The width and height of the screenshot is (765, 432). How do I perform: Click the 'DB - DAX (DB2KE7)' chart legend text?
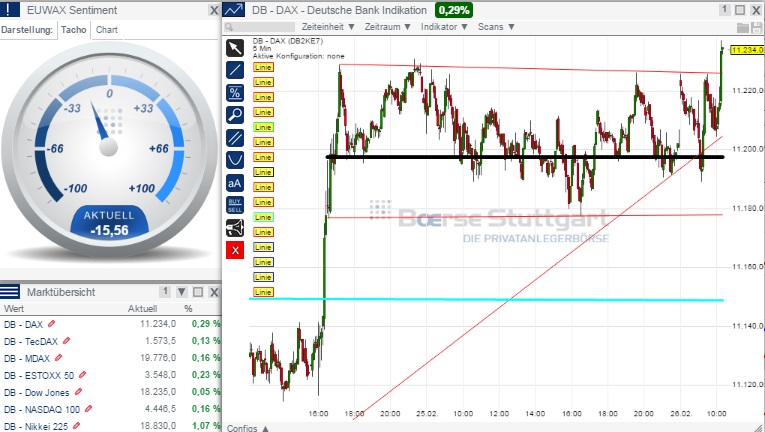pos(288,41)
